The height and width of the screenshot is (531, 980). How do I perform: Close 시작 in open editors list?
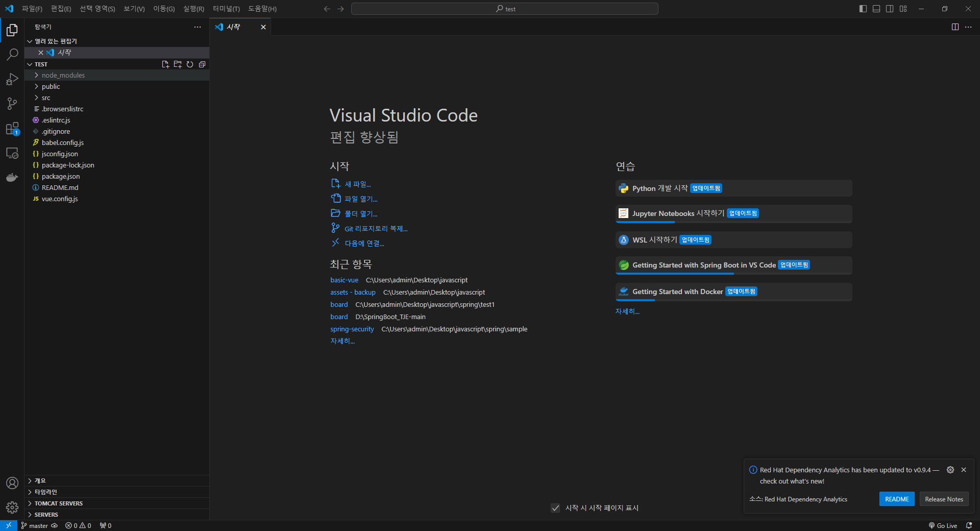[41, 53]
